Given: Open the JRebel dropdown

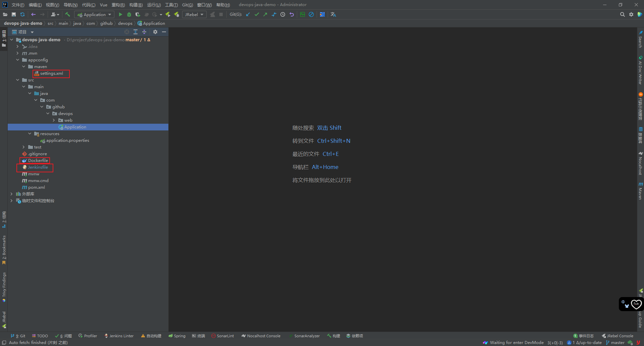Looking at the screenshot, I should coord(194,14).
